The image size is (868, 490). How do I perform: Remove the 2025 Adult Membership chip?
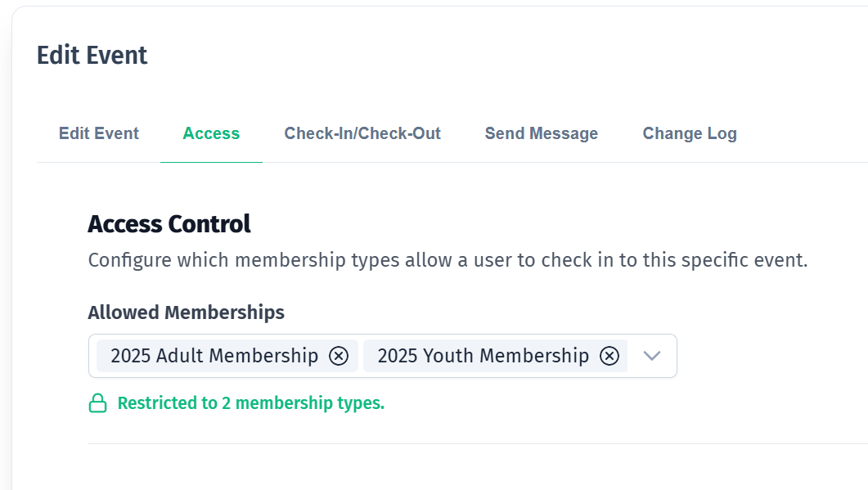(339, 356)
